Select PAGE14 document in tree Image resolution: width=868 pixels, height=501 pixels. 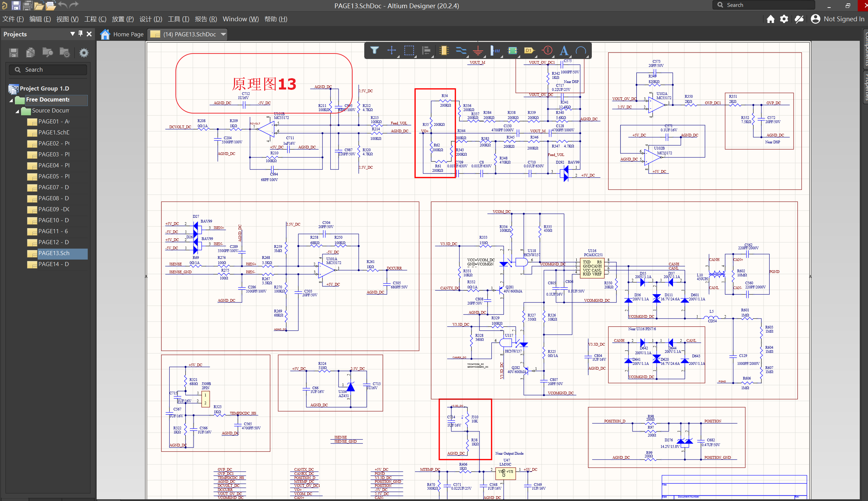point(53,264)
